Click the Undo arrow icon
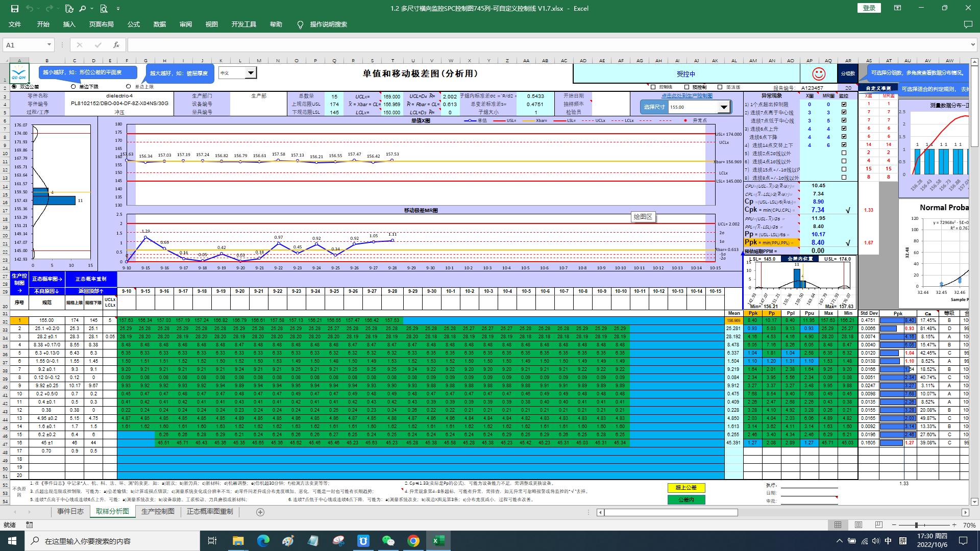This screenshot has height=551, width=980. pos(30,9)
